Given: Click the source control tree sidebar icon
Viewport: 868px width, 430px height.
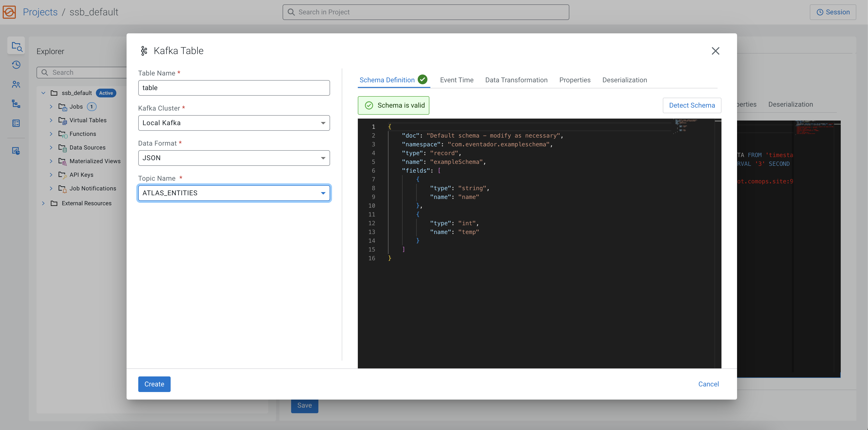Looking at the screenshot, I should tap(16, 104).
